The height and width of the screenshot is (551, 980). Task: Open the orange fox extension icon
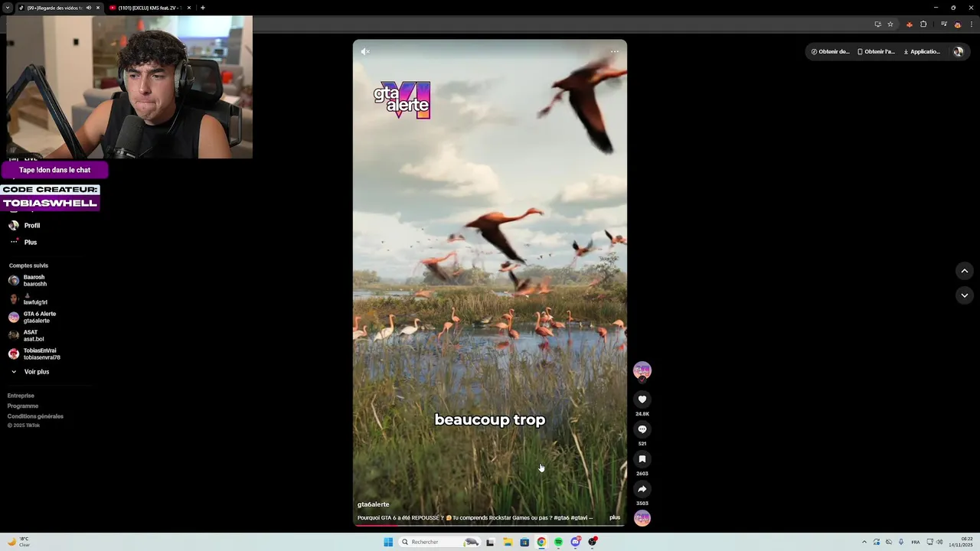[910, 24]
